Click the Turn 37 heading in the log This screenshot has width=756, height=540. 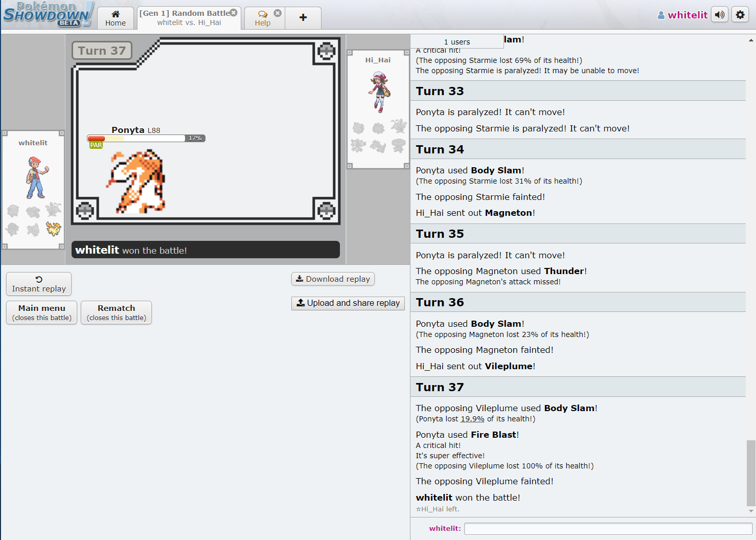point(440,387)
